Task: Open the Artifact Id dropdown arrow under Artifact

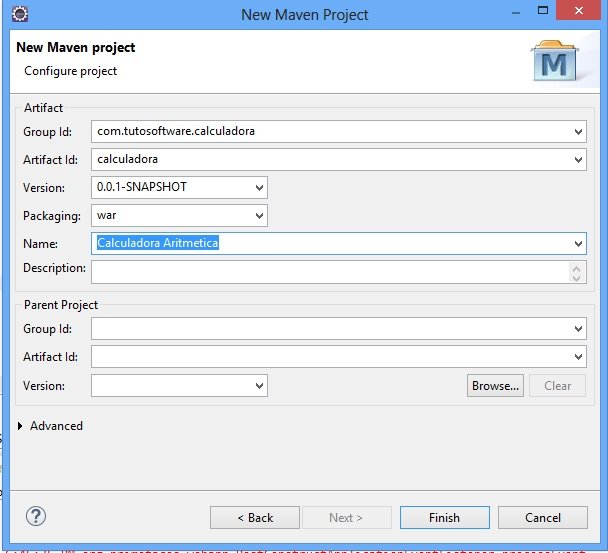Action: 578,160
